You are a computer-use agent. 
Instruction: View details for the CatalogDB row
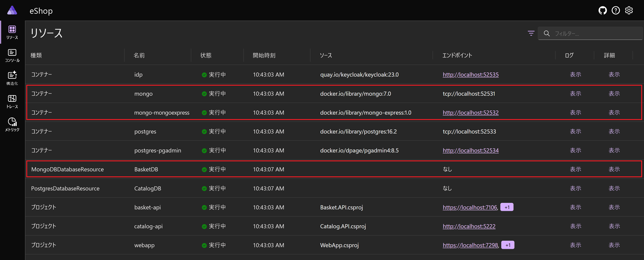[x=614, y=188]
